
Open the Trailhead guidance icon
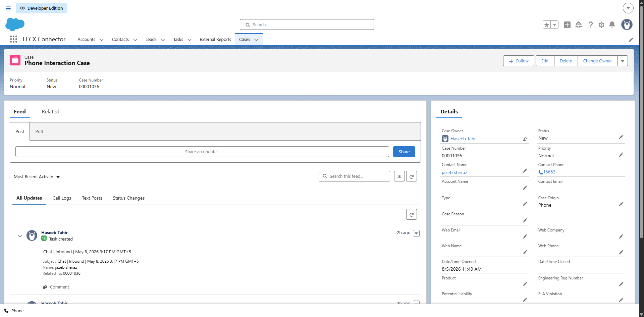579,25
